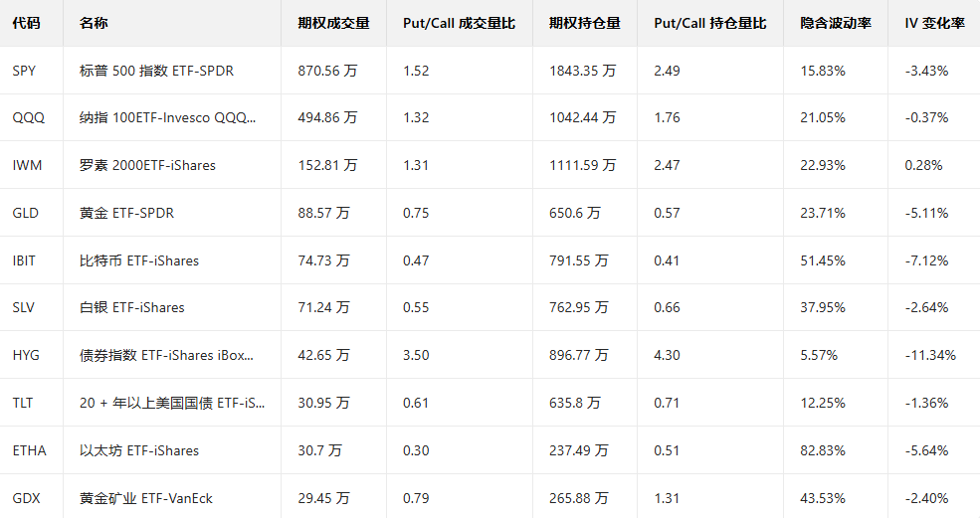
Task: Sort by 期权成交量 column header
Action: [332, 23]
